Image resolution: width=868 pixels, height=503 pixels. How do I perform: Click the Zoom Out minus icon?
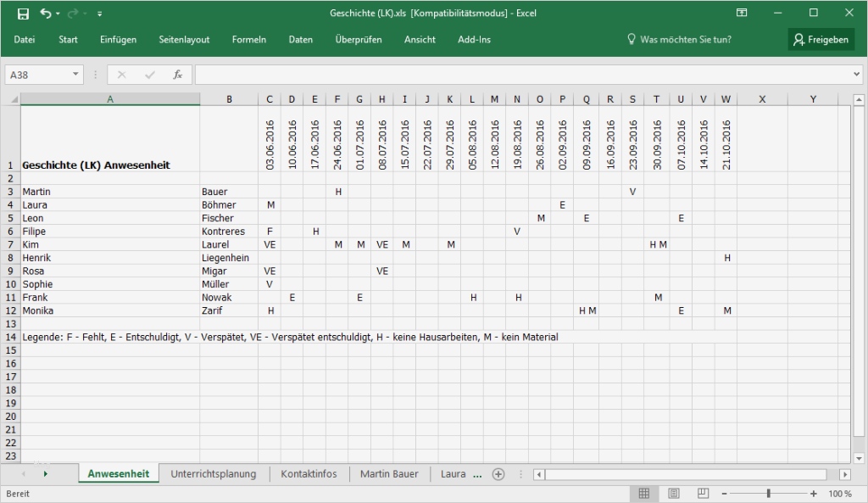pos(725,493)
